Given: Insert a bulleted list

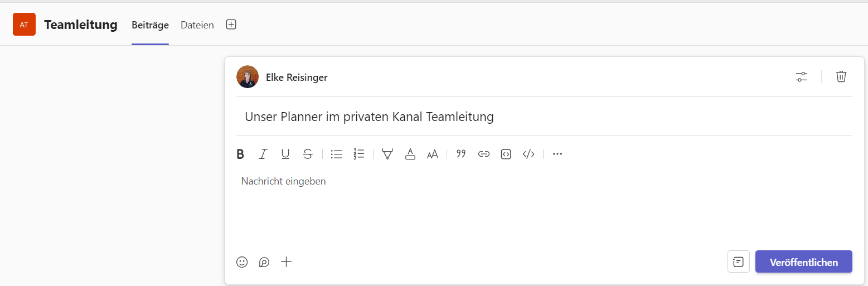Looking at the screenshot, I should 337,154.
